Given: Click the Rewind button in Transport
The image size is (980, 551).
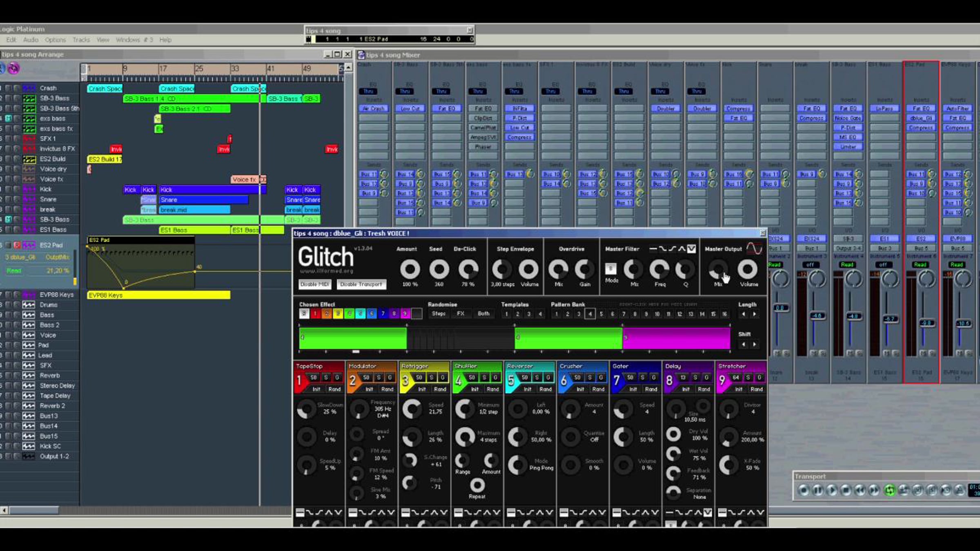Looking at the screenshot, I should (860, 490).
